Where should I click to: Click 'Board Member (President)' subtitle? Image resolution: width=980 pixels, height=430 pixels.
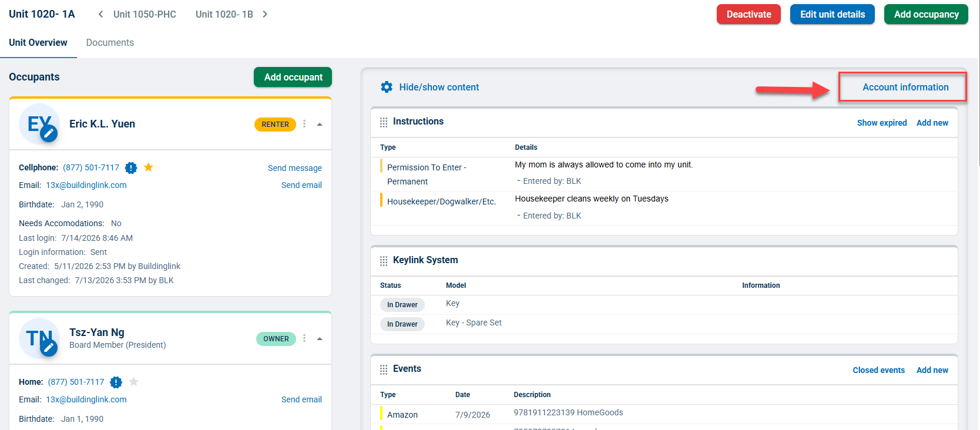[x=118, y=345]
